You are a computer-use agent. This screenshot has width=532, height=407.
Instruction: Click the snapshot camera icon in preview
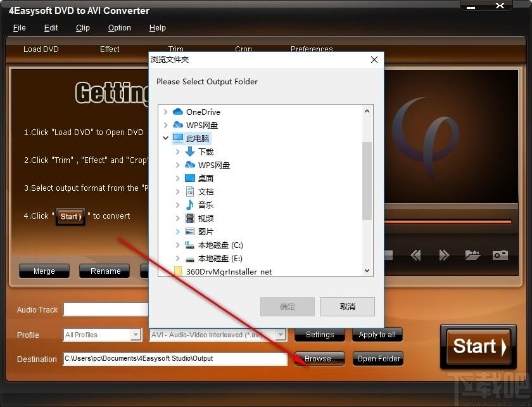[x=500, y=255]
